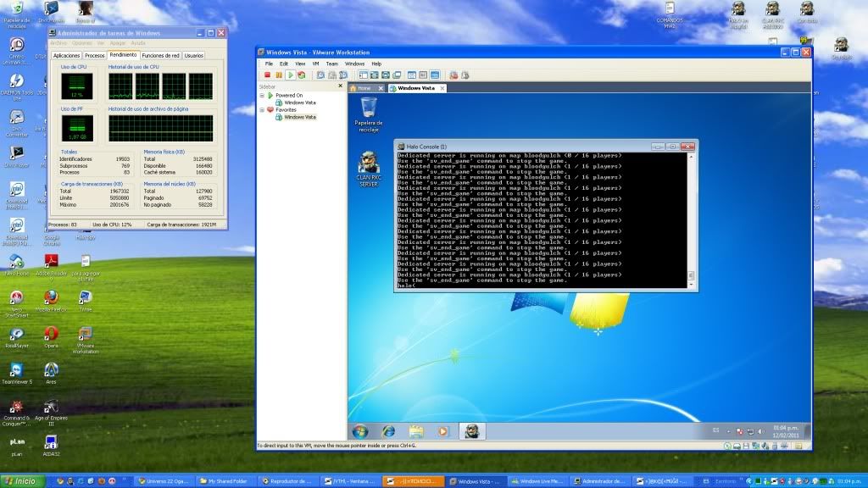Click the Halo server icon on guest taskbar

pyautogui.click(x=471, y=431)
